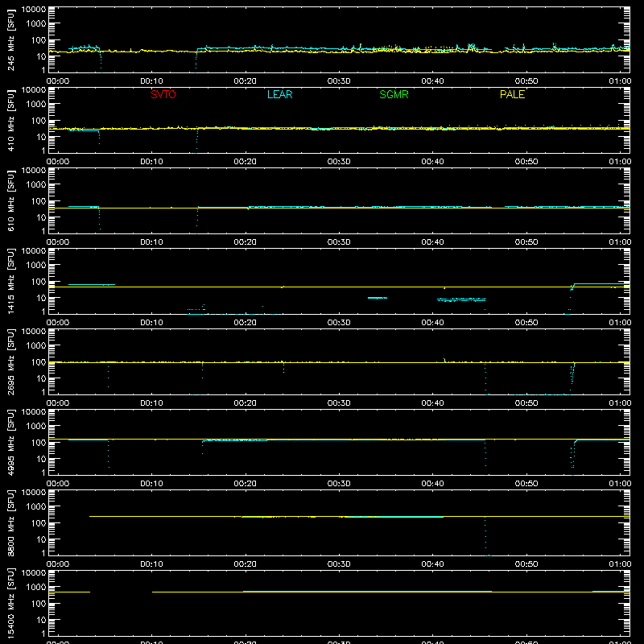The width and height of the screenshot is (644, 644).
Task: Click 100 value on 610 MHz y-axis
Action: tap(39, 201)
